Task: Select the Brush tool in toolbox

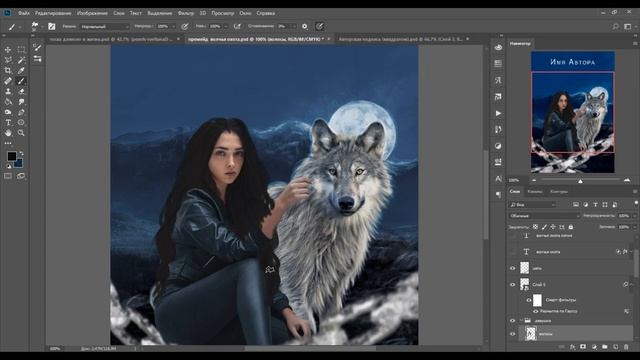Action: (x=21, y=81)
